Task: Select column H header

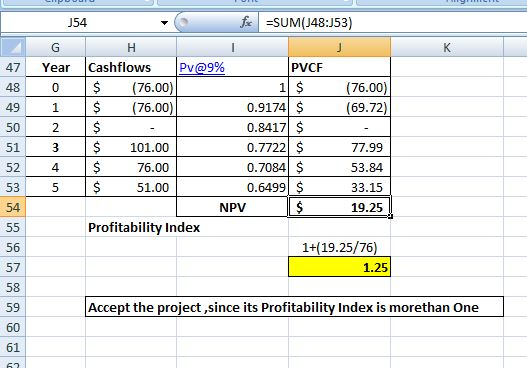Action: (131, 47)
